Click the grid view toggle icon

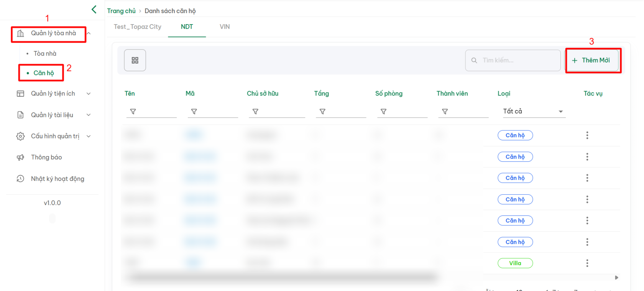[x=135, y=60]
